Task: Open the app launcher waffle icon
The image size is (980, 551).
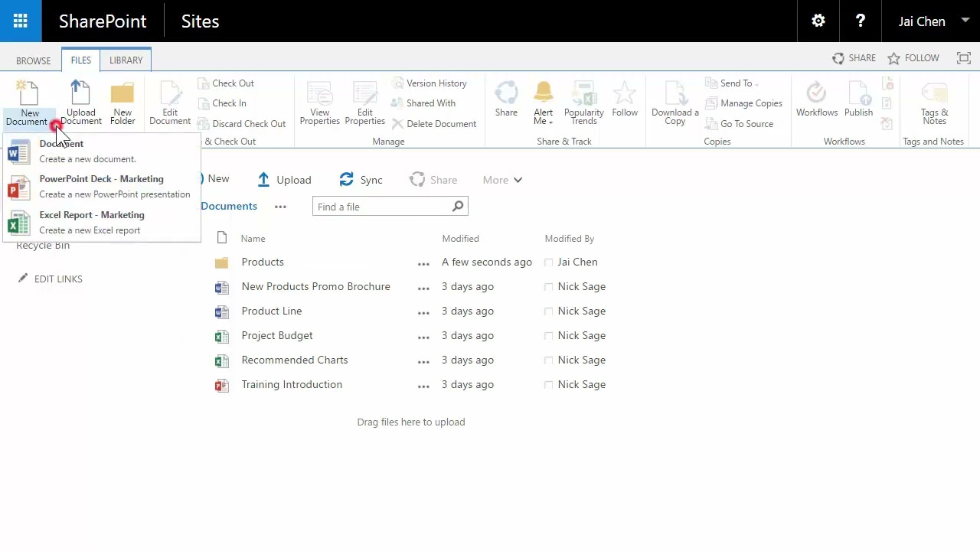Action: pyautogui.click(x=21, y=21)
